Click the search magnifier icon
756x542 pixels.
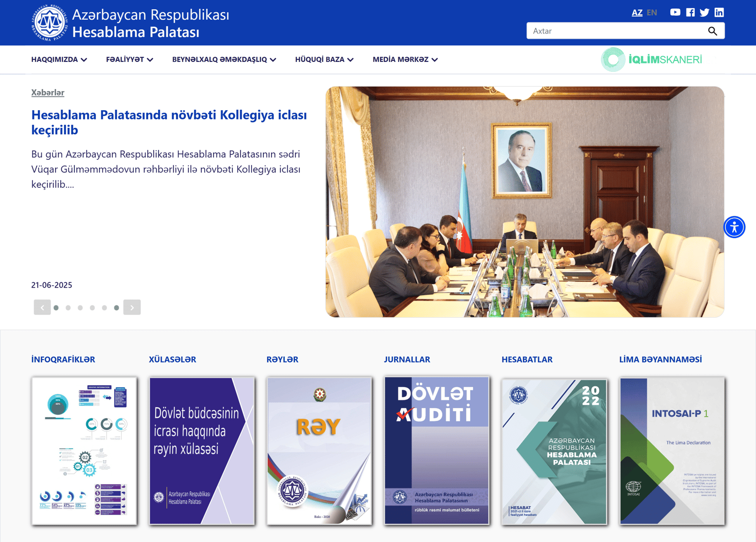click(712, 31)
